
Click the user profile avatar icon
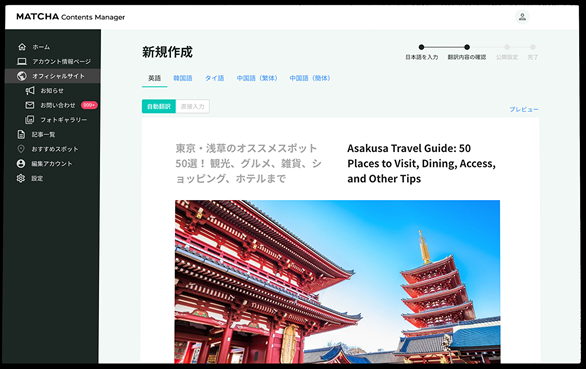[x=522, y=17]
